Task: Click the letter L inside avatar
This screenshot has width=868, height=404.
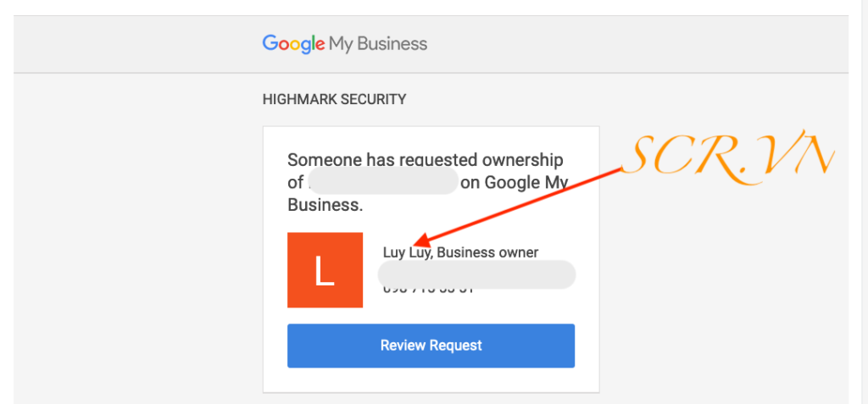Action: (325, 271)
